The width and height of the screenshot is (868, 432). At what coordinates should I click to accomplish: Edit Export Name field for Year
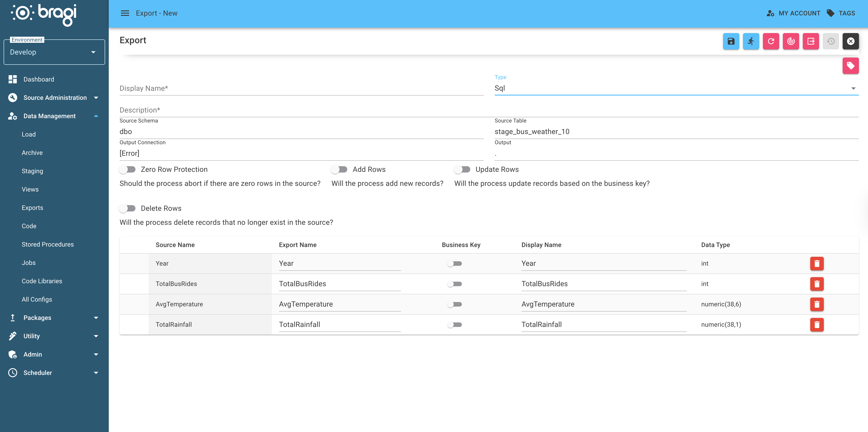click(x=340, y=264)
